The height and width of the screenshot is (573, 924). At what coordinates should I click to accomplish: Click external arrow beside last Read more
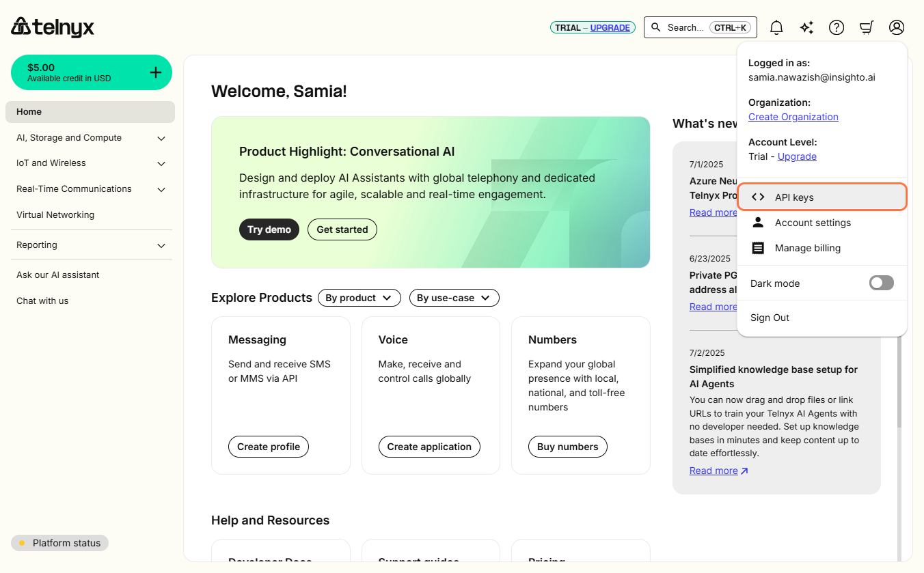(x=744, y=471)
